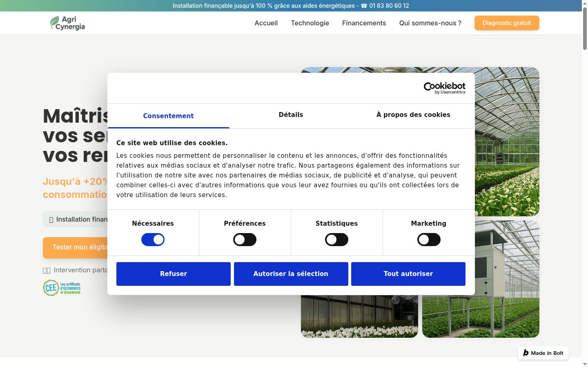This screenshot has width=588, height=368.
Task: Click the Tout autoriser button
Action: coord(408,274)
